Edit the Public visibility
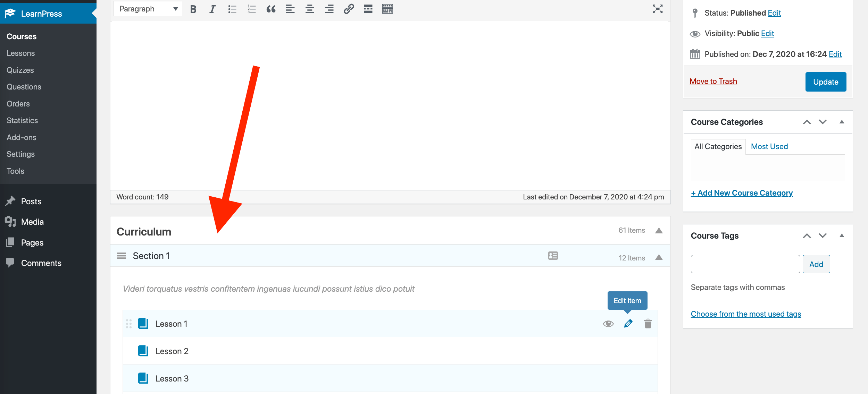868x394 pixels. click(x=767, y=33)
